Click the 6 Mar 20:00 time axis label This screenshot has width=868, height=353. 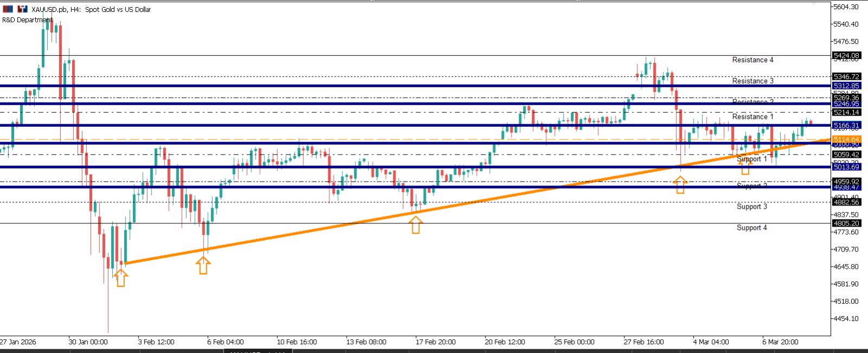click(781, 342)
